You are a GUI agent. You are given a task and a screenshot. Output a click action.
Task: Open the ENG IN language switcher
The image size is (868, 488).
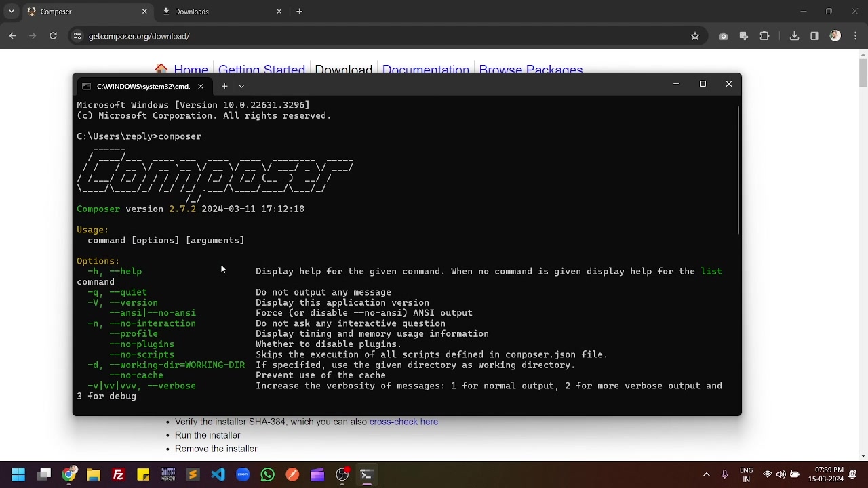[x=746, y=474]
